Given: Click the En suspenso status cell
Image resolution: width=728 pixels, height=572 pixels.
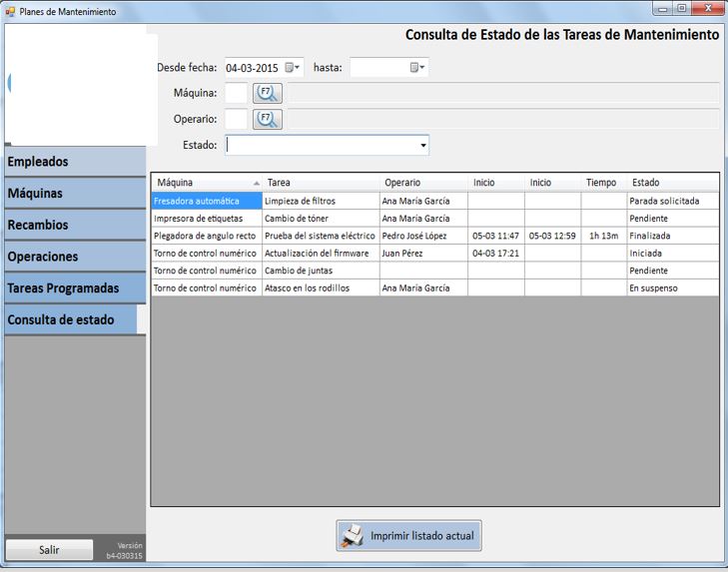Looking at the screenshot, I should tap(673, 287).
